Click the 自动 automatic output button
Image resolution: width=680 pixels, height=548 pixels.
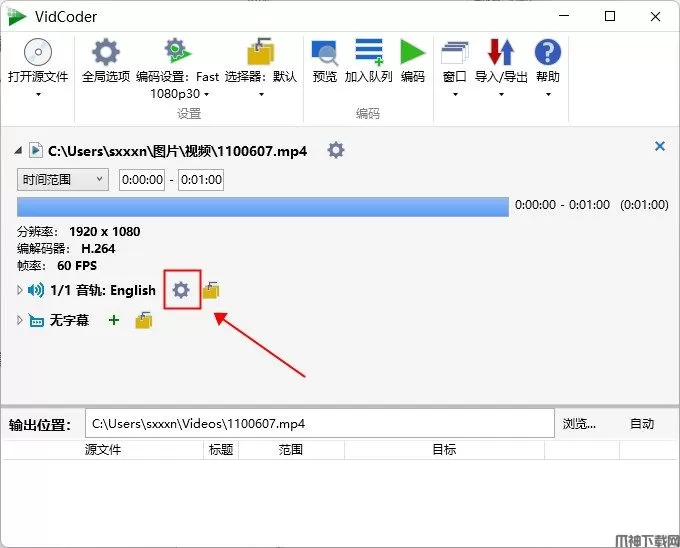pos(642,423)
